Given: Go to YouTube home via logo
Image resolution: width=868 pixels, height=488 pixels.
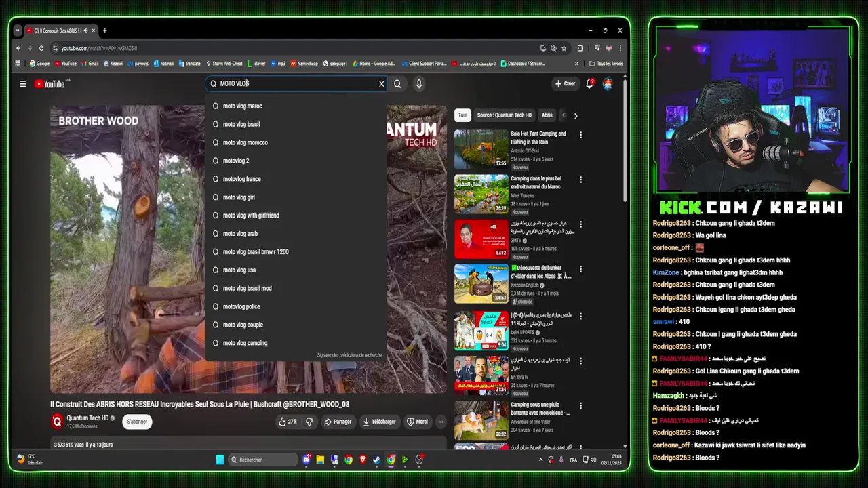Looking at the screenshot, I should [x=50, y=84].
